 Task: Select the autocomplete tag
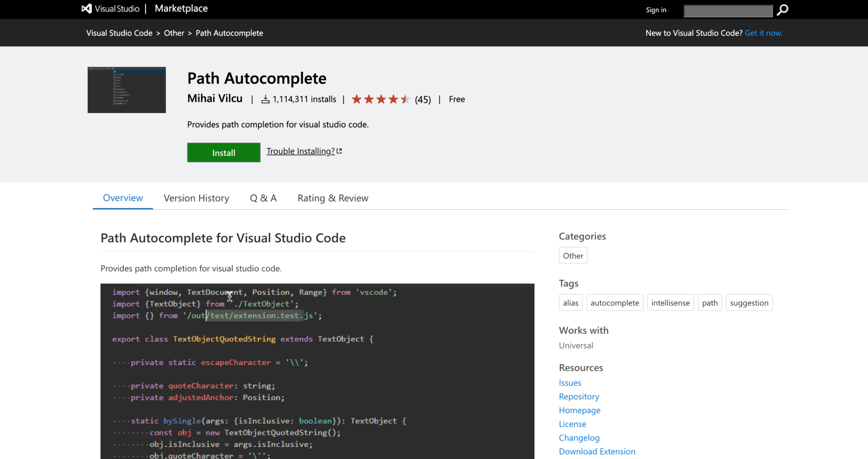615,302
